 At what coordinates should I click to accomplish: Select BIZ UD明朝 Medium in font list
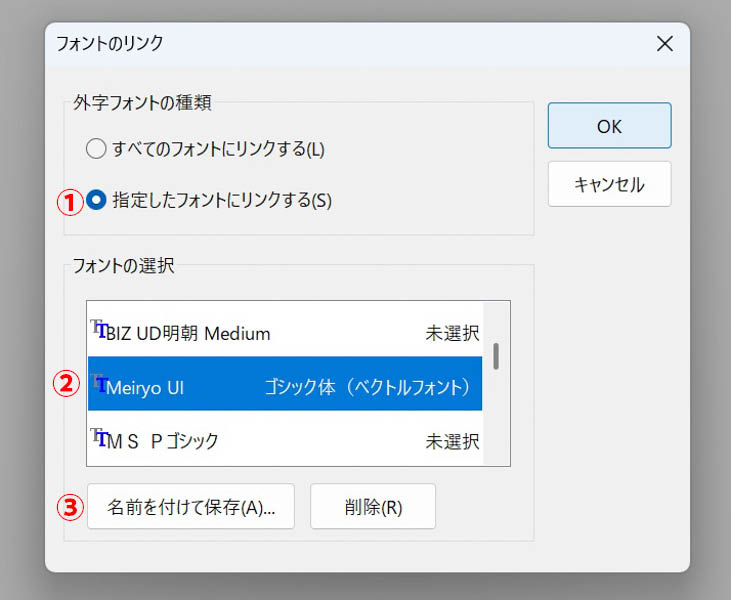click(285, 332)
